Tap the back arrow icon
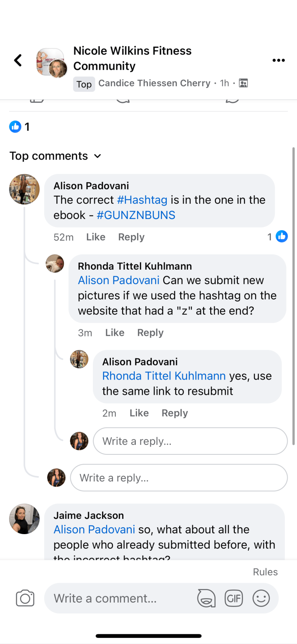Screen dimensions: 297x644 click(x=18, y=60)
